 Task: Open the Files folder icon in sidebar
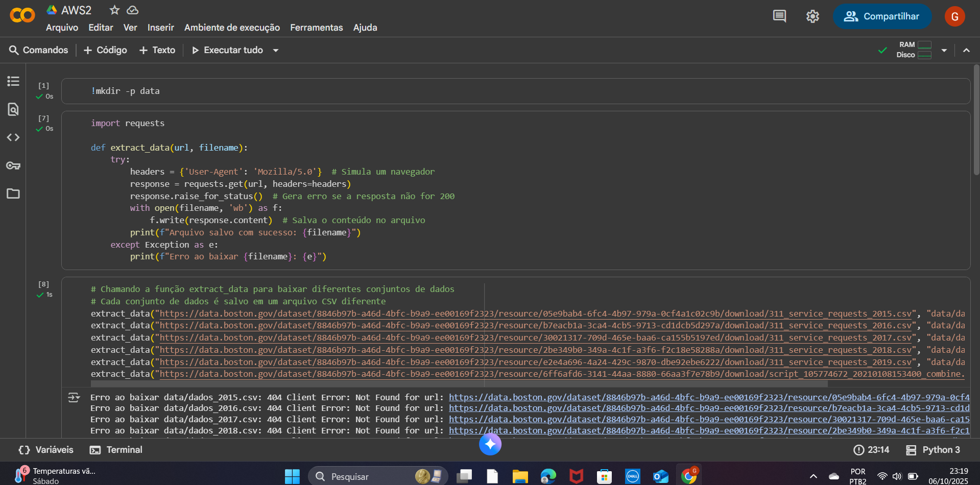pyautogui.click(x=13, y=193)
